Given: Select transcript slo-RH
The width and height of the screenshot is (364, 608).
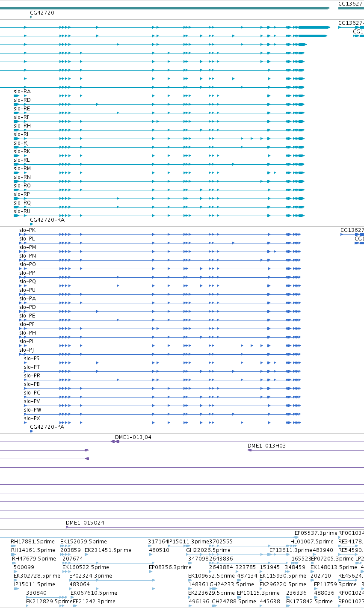Looking at the screenshot, I should [22, 126].
